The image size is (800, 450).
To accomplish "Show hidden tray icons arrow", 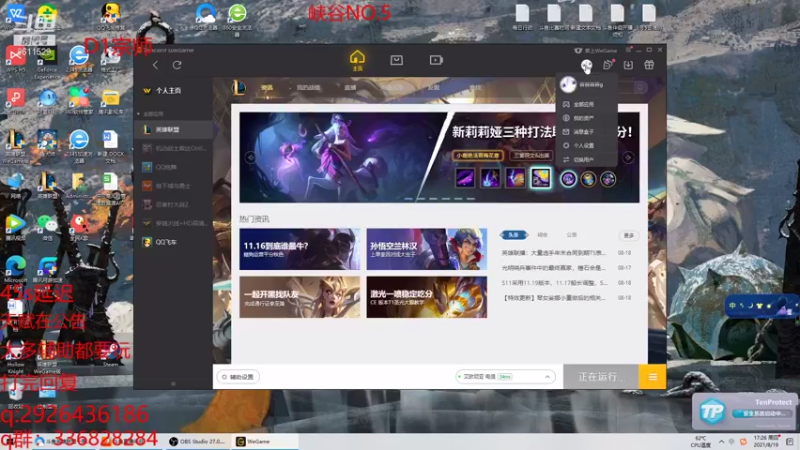I will (x=721, y=442).
